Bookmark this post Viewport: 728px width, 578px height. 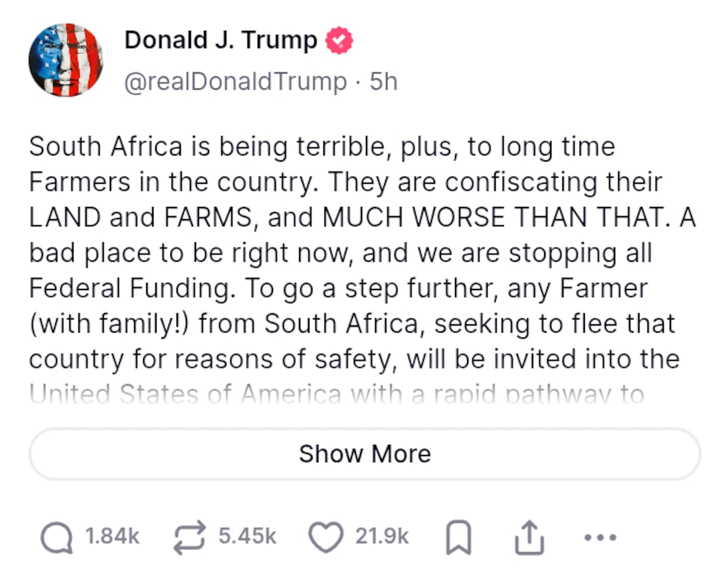(458, 537)
